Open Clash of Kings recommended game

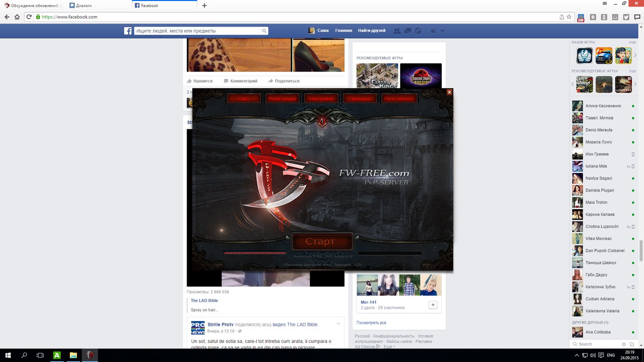pyautogui.click(x=377, y=76)
